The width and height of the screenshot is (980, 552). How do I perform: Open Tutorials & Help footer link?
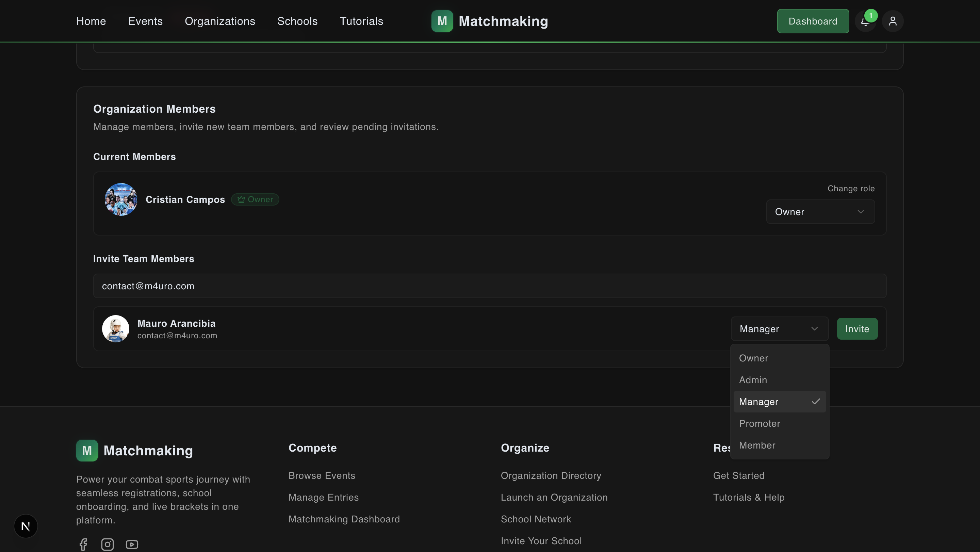coord(749,497)
